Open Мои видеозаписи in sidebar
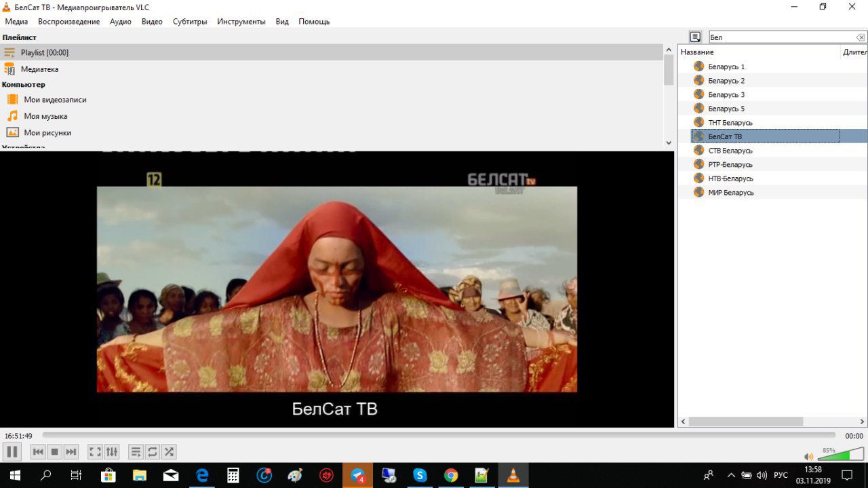 coord(55,100)
